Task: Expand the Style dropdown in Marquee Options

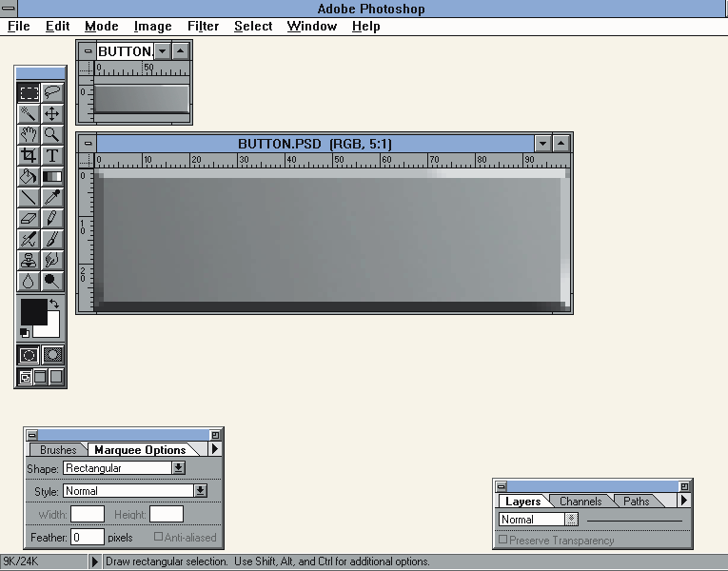Action: (200, 491)
